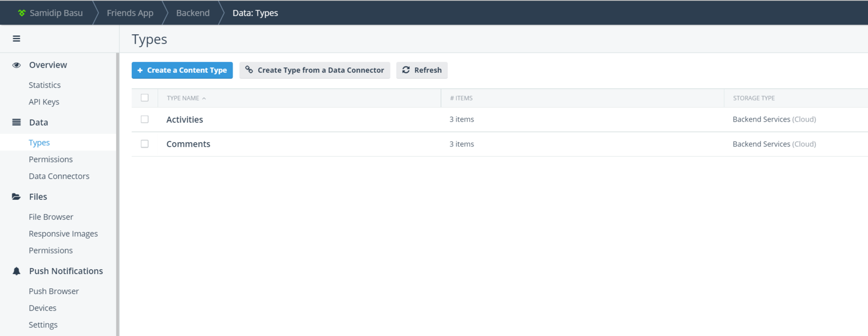This screenshot has width=868, height=336.
Task: Go to Samidip Basu breadcrumb
Action: coord(56,12)
